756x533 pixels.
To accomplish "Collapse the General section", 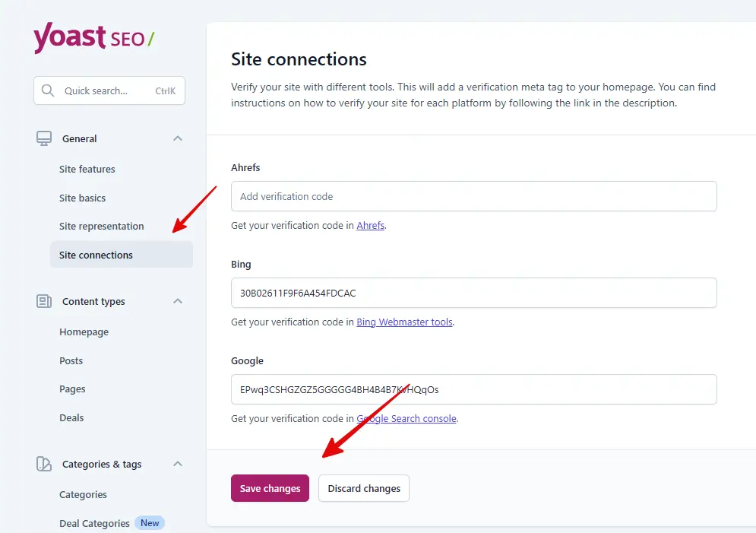I will pos(177,138).
